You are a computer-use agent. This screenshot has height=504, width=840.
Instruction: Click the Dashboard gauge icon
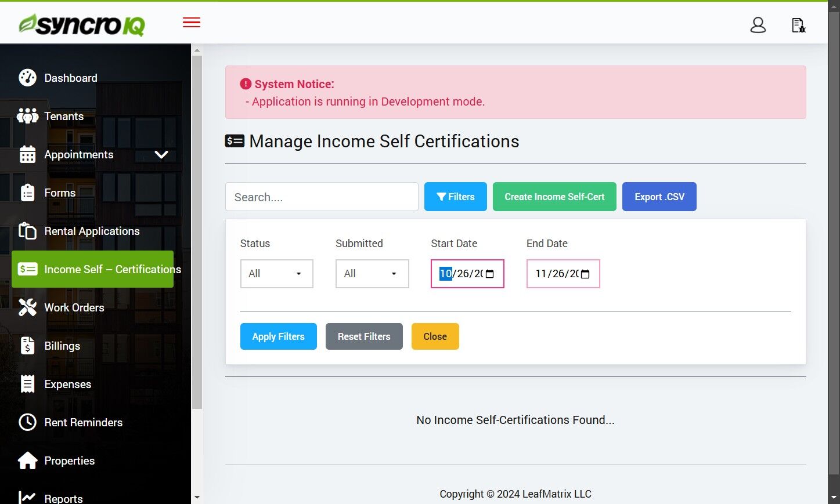coord(27,78)
